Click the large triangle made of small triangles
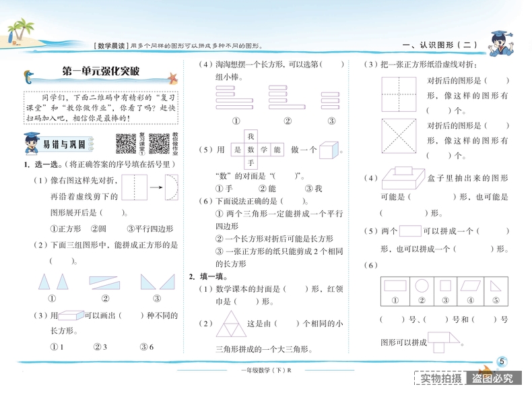Screen dimensions: 532x395 point(232,324)
